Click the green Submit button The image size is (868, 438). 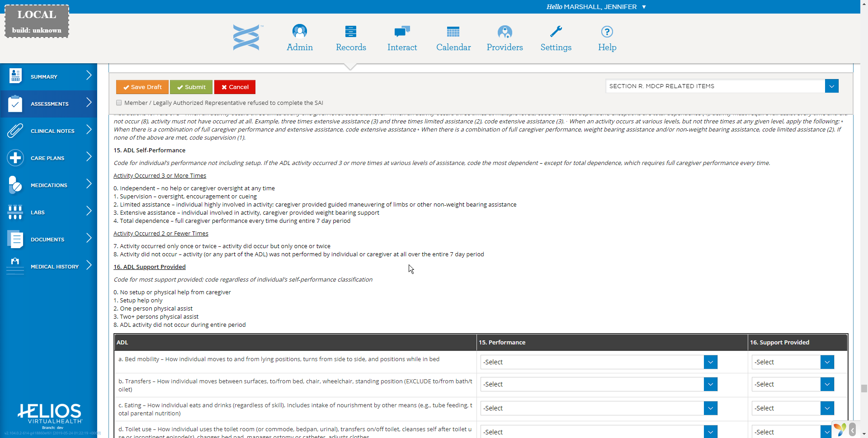(x=191, y=87)
